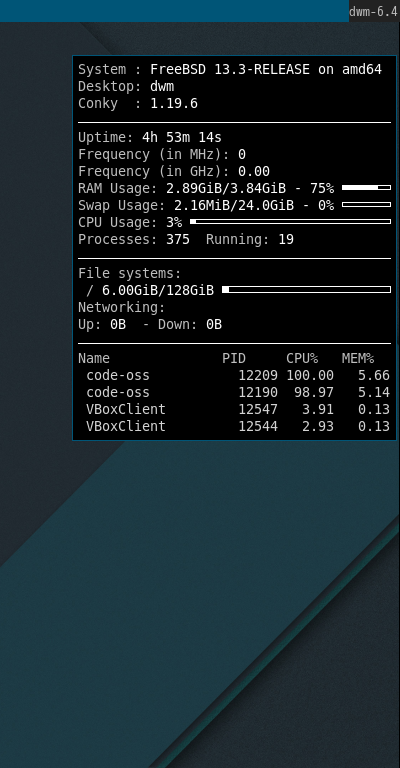
Task: Click the Name column header
Action: [x=94, y=359]
